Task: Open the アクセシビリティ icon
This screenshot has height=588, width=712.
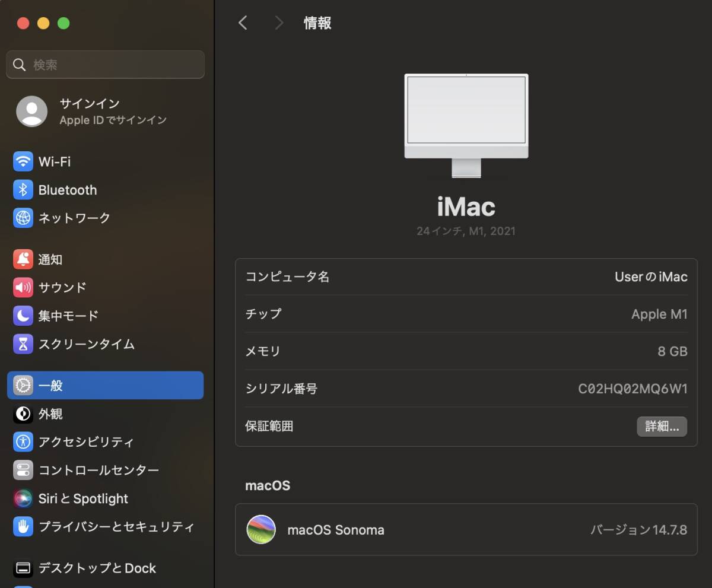Action: (23, 442)
